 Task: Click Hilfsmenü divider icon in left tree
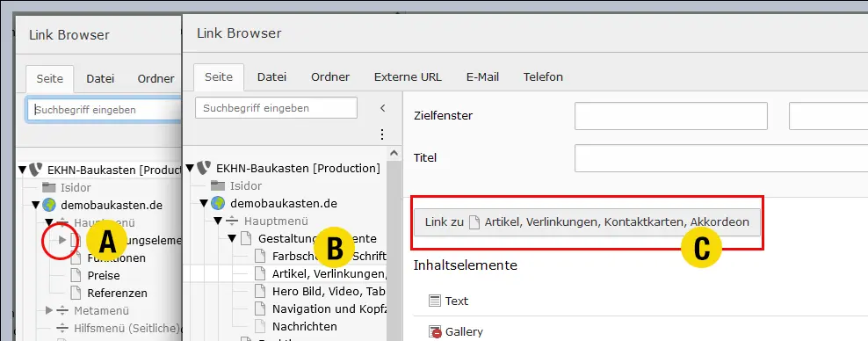tap(62, 329)
